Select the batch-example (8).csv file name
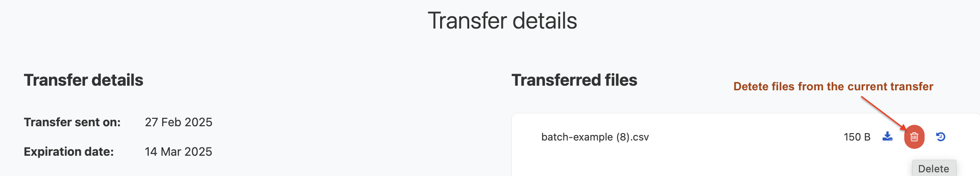The height and width of the screenshot is (176, 980). click(x=595, y=137)
